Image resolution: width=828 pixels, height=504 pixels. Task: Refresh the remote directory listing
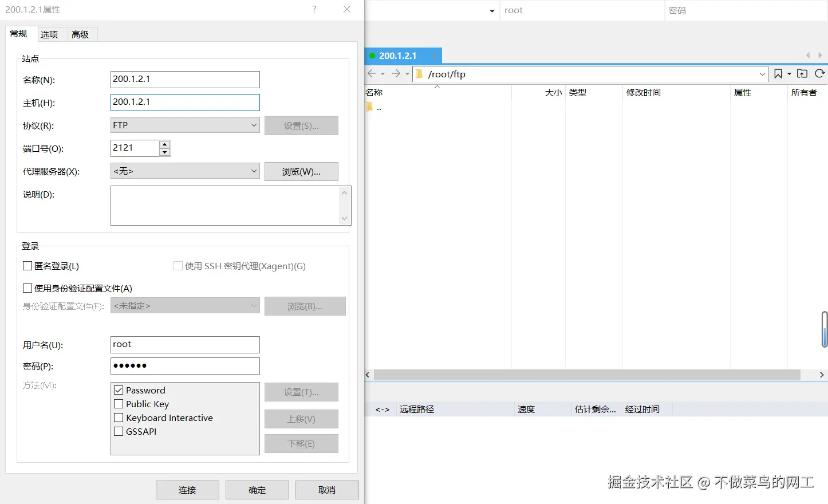point(819,74)
